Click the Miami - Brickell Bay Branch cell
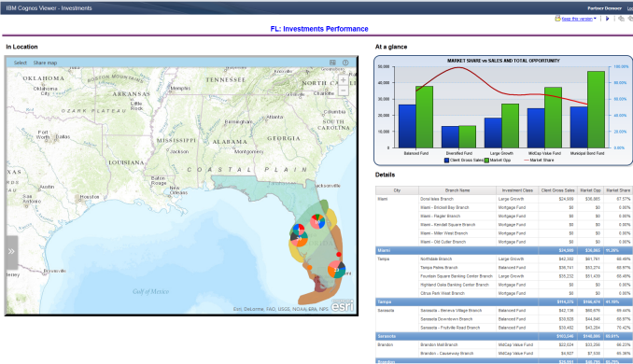 457,207
